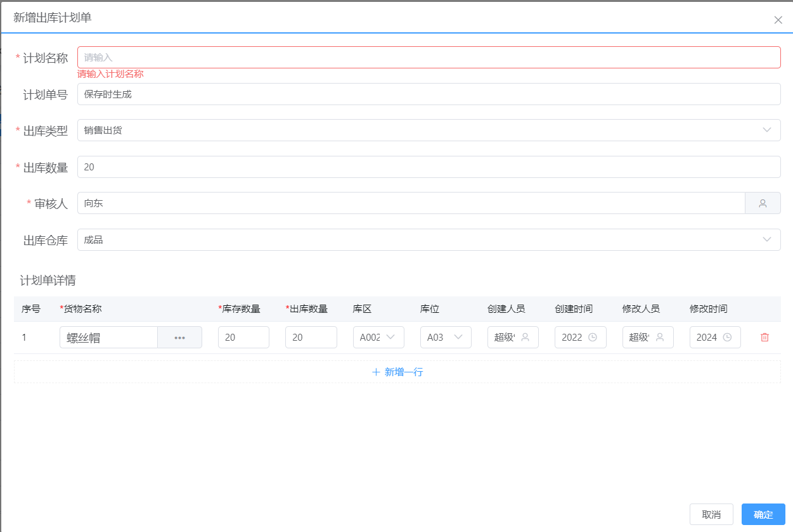Screen dimensions: 793x532
Task: Click the 货物名称 column header
Action: (81, 309)
